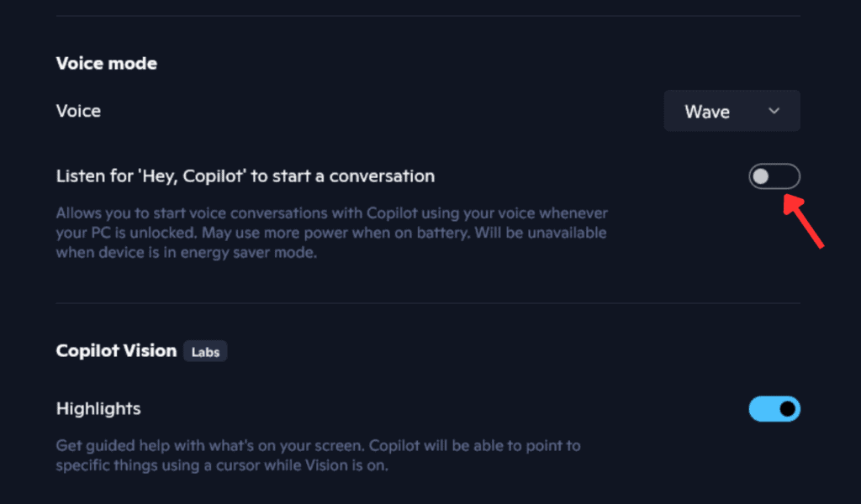Expand the voice selection chevron

[x=775, y=110]
